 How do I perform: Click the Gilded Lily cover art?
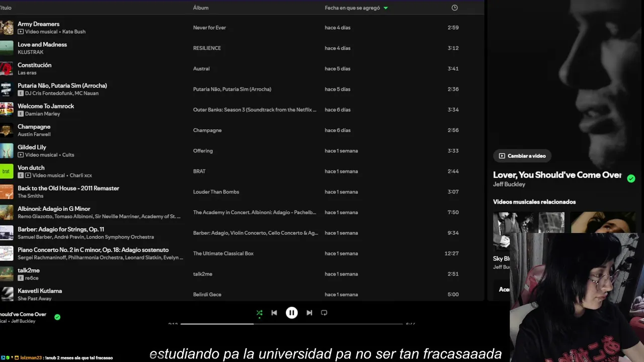(x=7, y=151)
